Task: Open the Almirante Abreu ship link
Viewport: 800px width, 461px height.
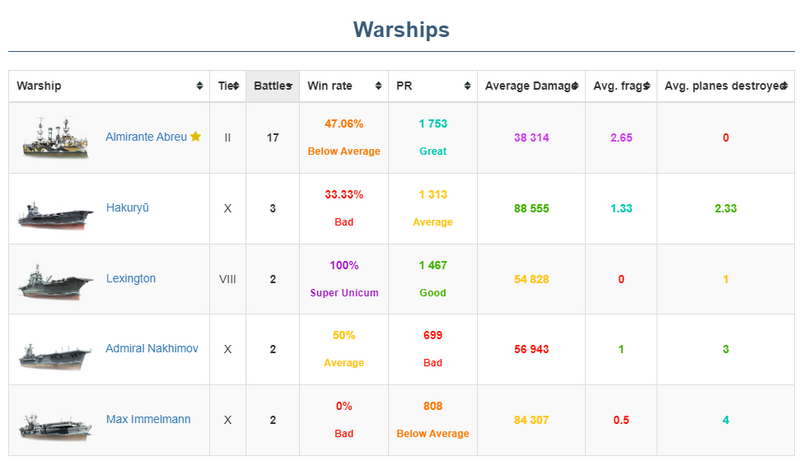Action: pyautogui.click(x=146, y=137)
